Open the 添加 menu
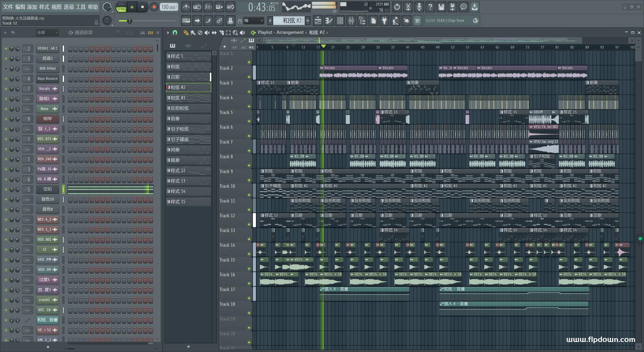Viewport: 644px width, 352px height. (x=32, y=7)
